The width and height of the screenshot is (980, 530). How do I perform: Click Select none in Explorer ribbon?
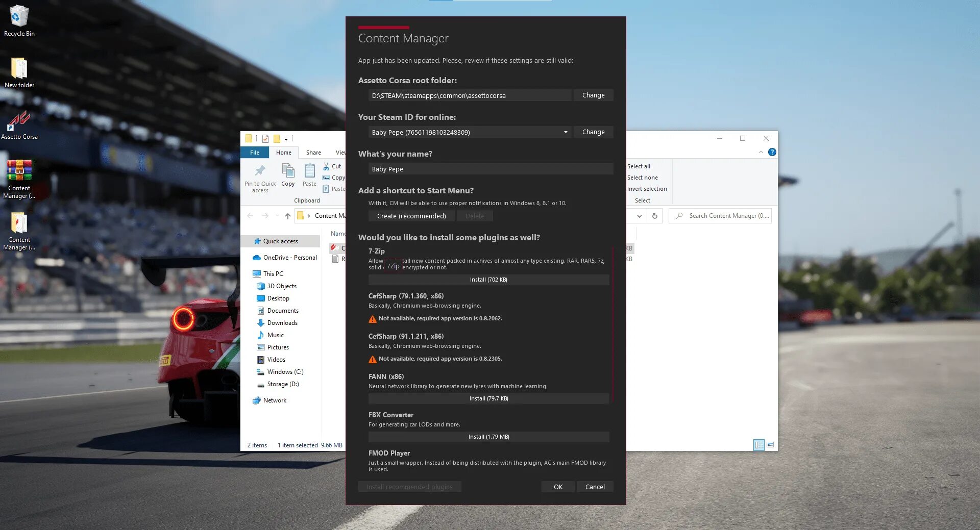(642, 178)
